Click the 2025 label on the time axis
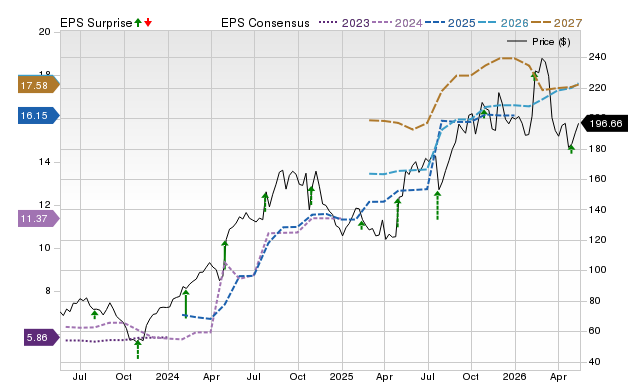This screenshot has height=382, width=640. tap(341, 376)
